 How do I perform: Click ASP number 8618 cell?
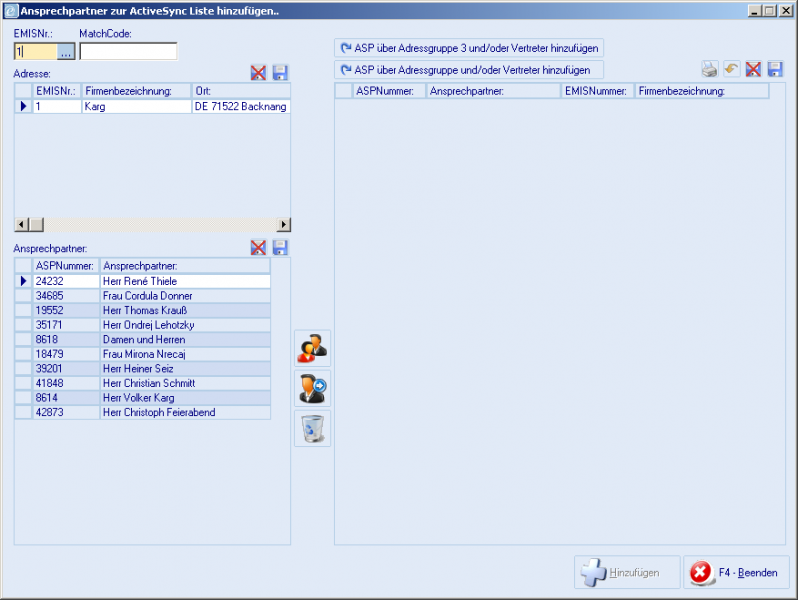coord(66,339)
